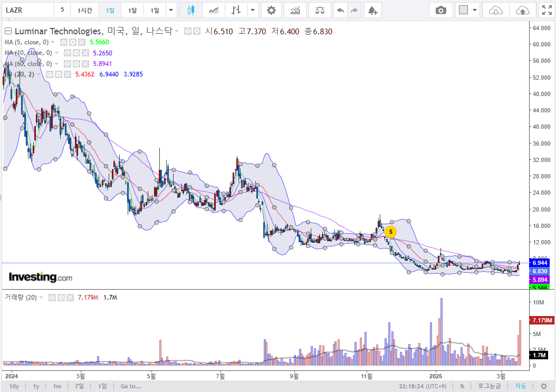This screenshot has height=392, width=556.
Task: Toggle visibility eye for 거래량 (20)
Action: pyautogui.click(x=52, y=297)
